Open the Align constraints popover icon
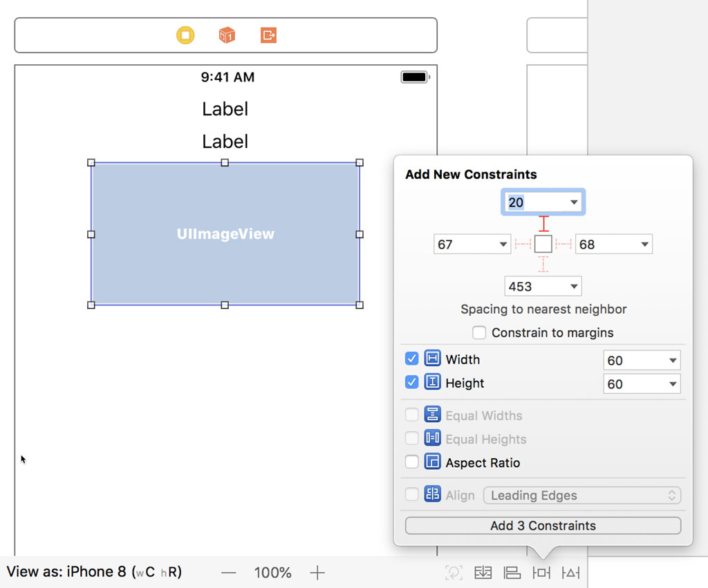 (x=512, y=573)
